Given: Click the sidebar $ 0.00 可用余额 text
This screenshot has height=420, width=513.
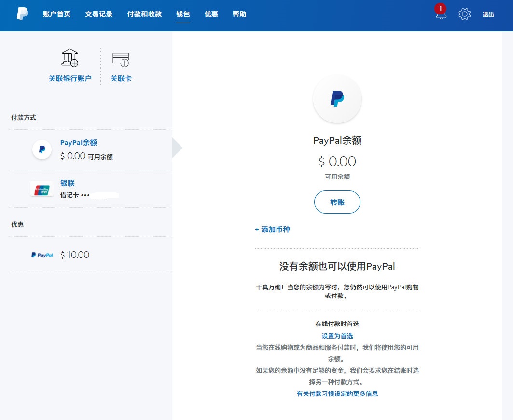Looking at the screenshot, I should (86, 156).
